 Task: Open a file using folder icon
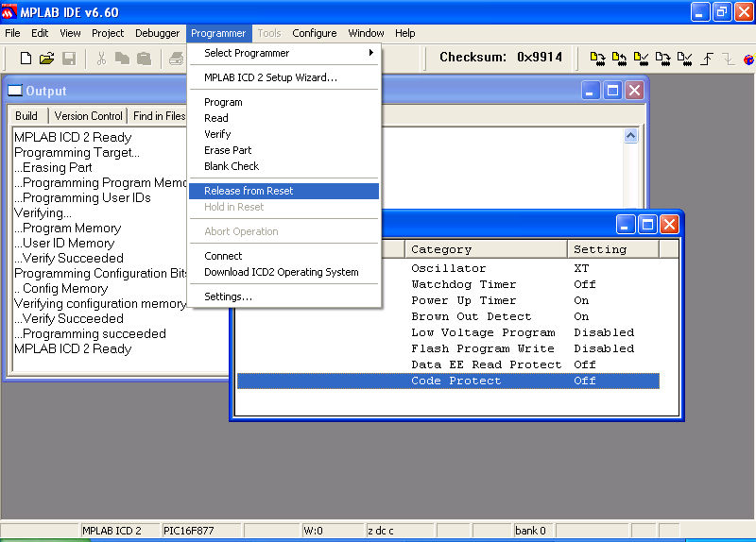tap(46, 59)
